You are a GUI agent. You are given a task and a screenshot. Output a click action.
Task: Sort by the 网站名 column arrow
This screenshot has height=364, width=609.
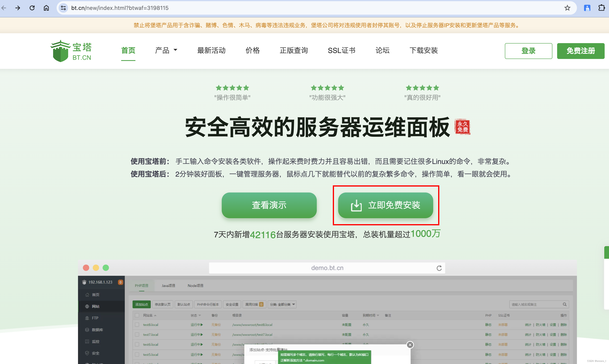coord(155,316)
